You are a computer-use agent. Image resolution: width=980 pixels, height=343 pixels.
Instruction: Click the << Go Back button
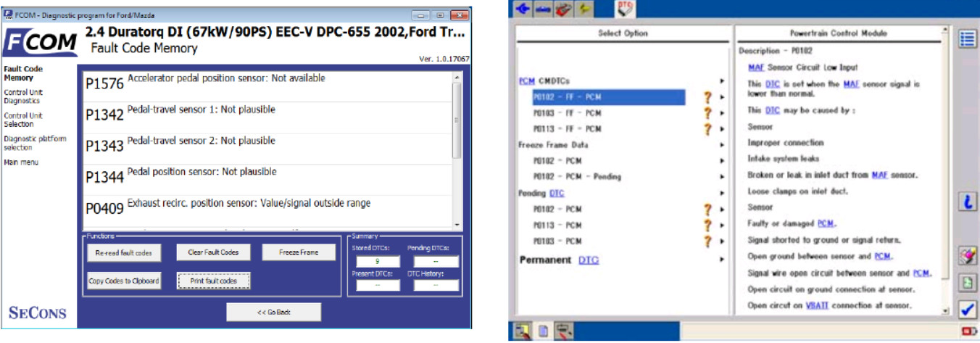coord(273,312)
